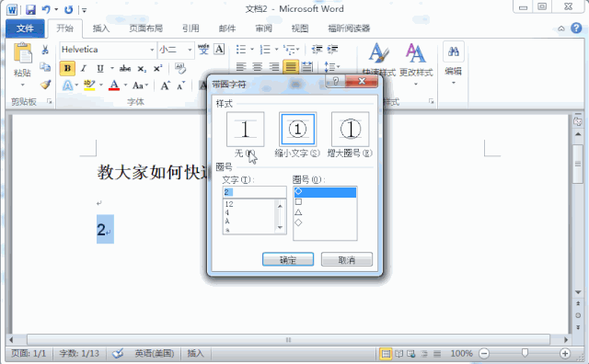Toggle Strikethrough abc button

click(x=125, y=68)
